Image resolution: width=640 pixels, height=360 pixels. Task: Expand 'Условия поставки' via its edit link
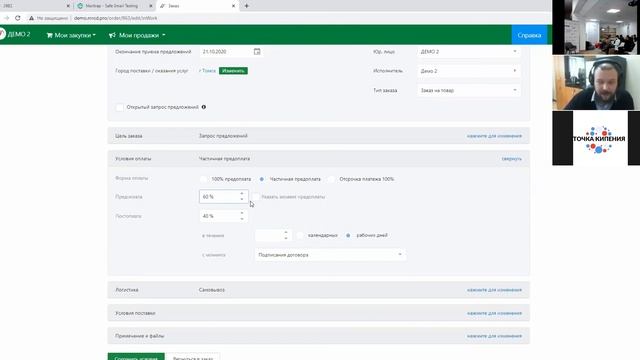click(x=494, y=313)
